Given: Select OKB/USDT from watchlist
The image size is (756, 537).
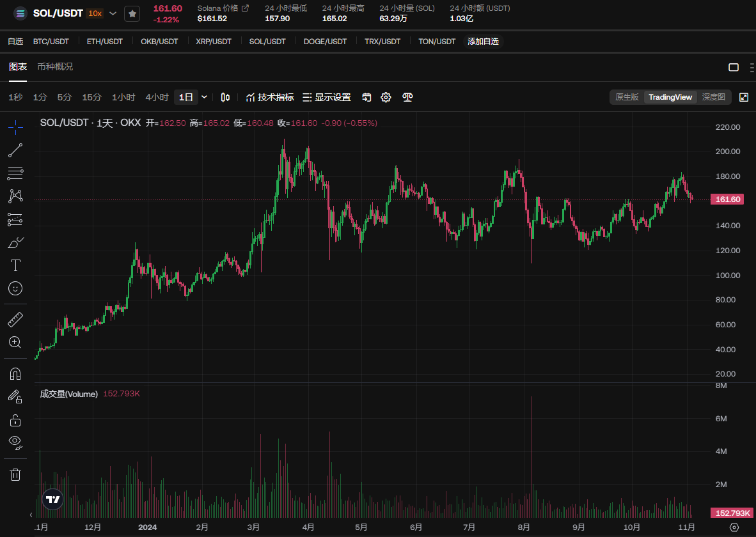Looking at the screenshot, I should (159, 42).
